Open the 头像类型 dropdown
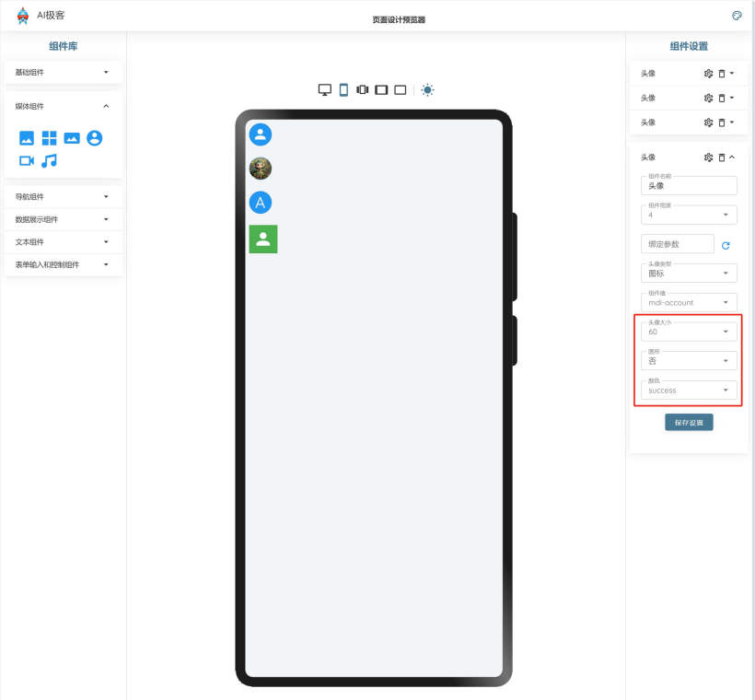Screen dimensions: 755x700 pyautogui.click(x=688, y=274)
